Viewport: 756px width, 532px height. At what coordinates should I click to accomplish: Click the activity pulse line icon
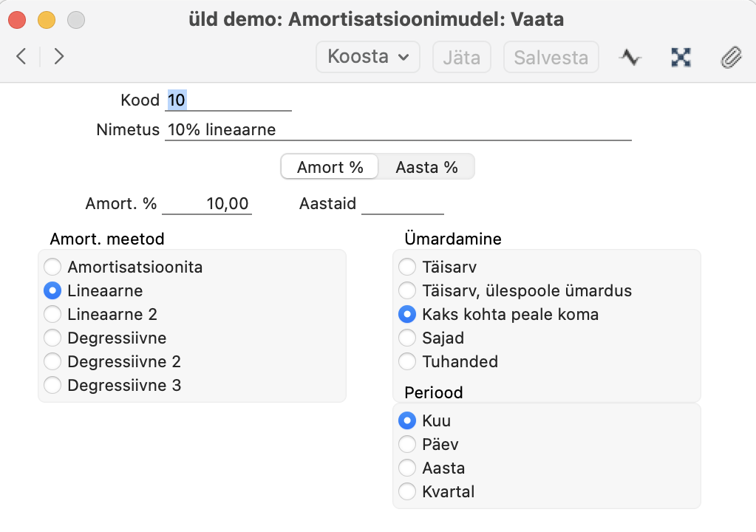630,57
